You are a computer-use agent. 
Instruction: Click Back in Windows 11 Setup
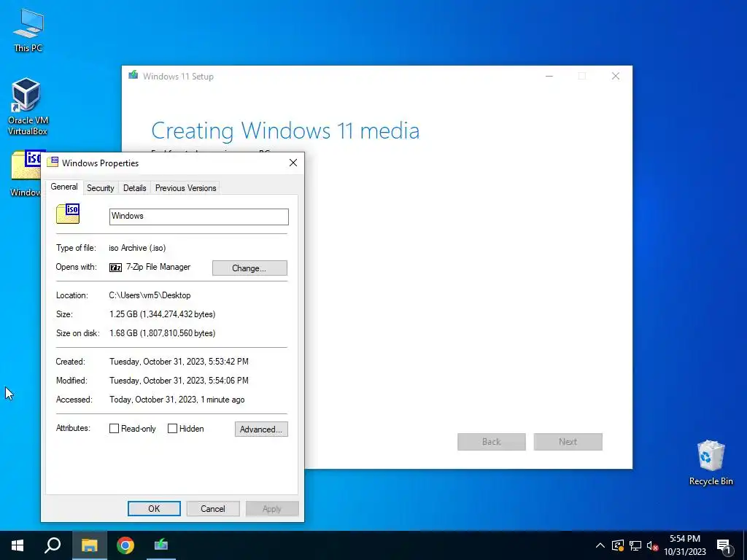(x=492, y=442)
